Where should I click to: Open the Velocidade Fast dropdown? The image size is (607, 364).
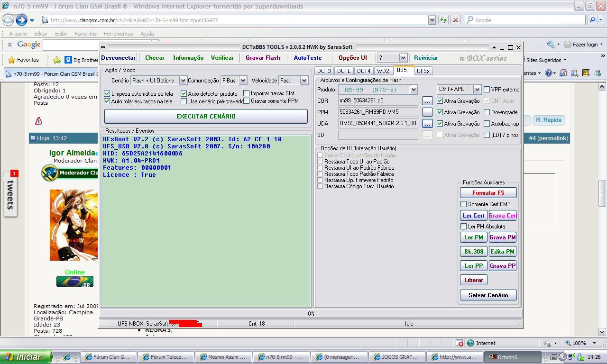304,81
